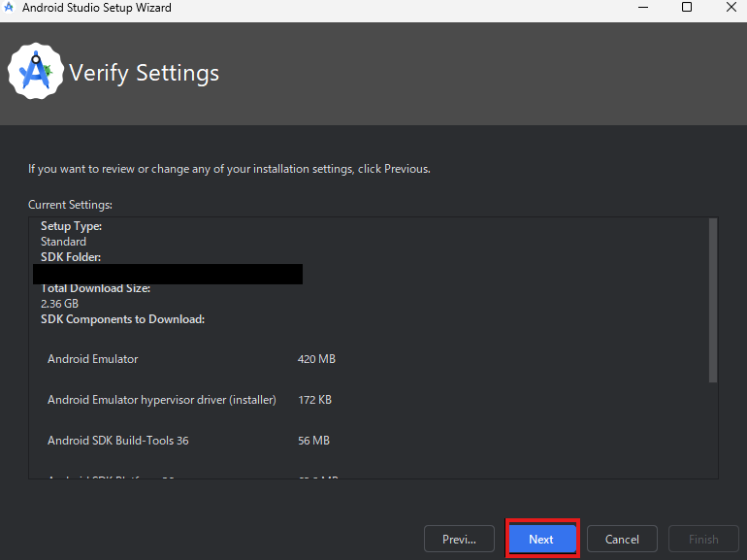Click SDK Components to Download heading

coord(123,319)
